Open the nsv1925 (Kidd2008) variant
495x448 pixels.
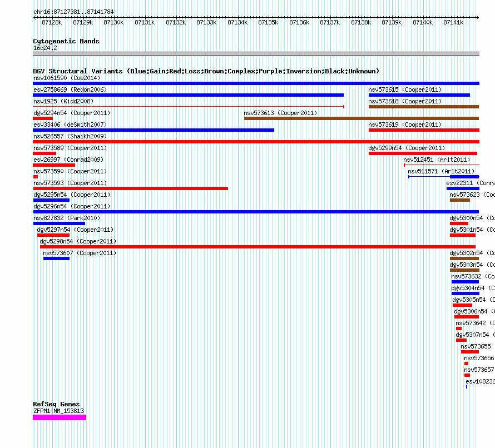[189, 107]
